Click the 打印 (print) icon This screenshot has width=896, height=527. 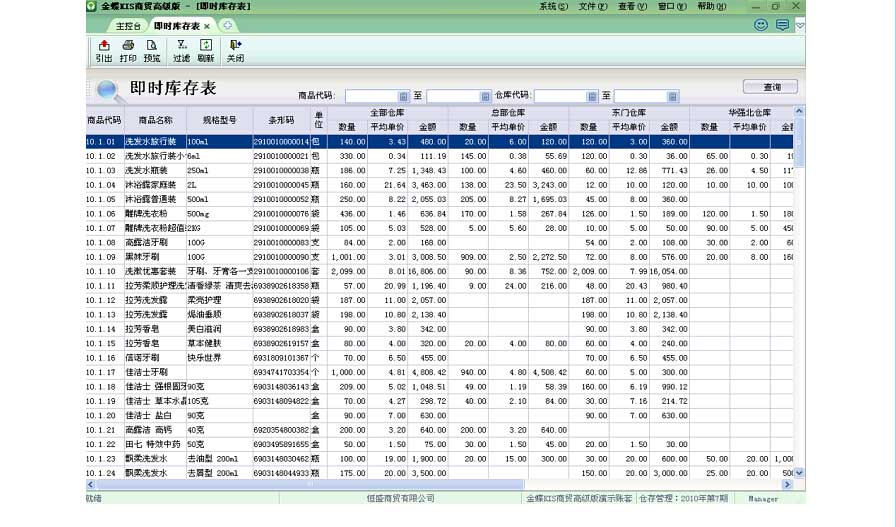click(x=128, y=51)
